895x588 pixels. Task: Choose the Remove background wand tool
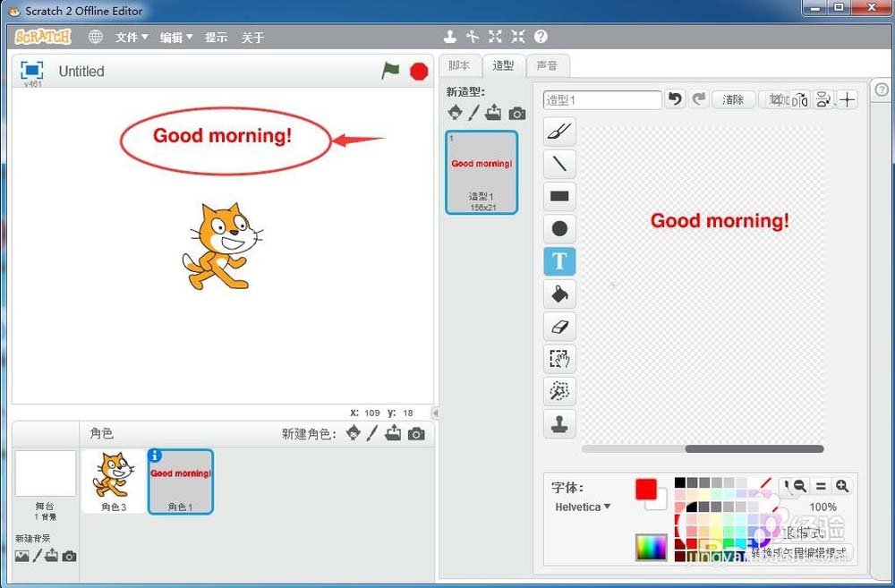[559, 392]
